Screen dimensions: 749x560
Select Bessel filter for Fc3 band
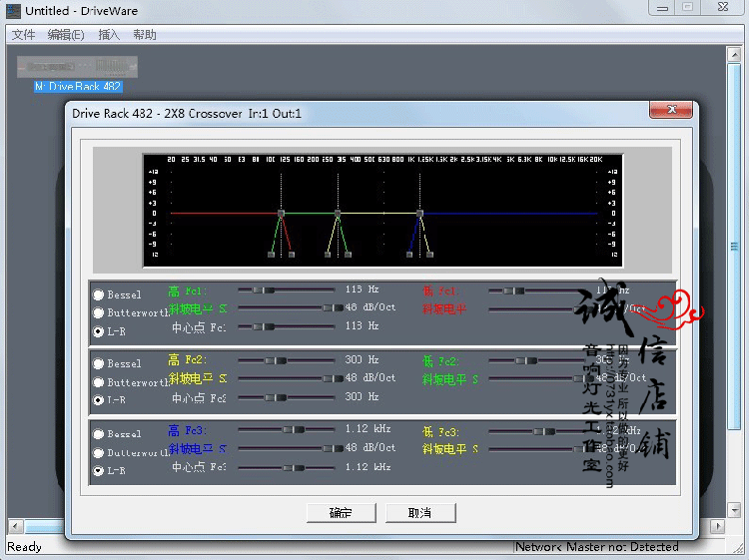coord(99,434)
